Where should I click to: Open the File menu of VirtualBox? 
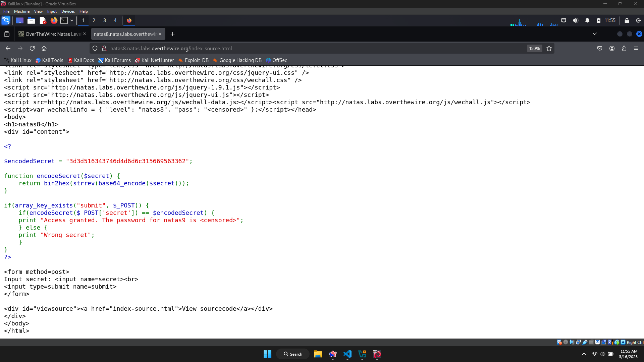point(6,11)
